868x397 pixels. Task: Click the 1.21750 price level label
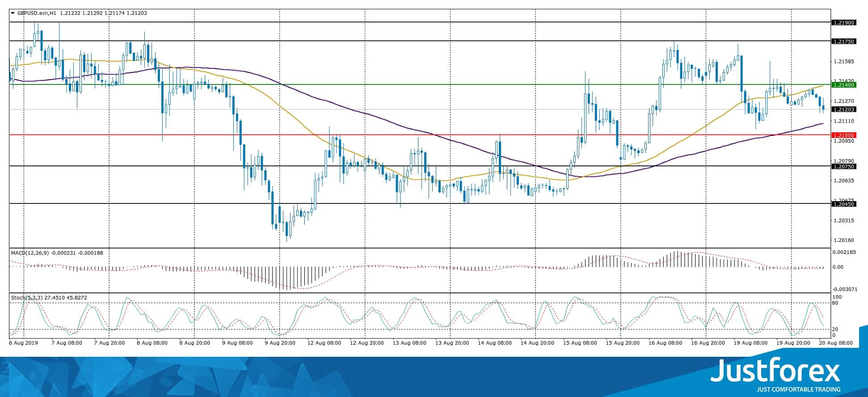tap(844, 41)
